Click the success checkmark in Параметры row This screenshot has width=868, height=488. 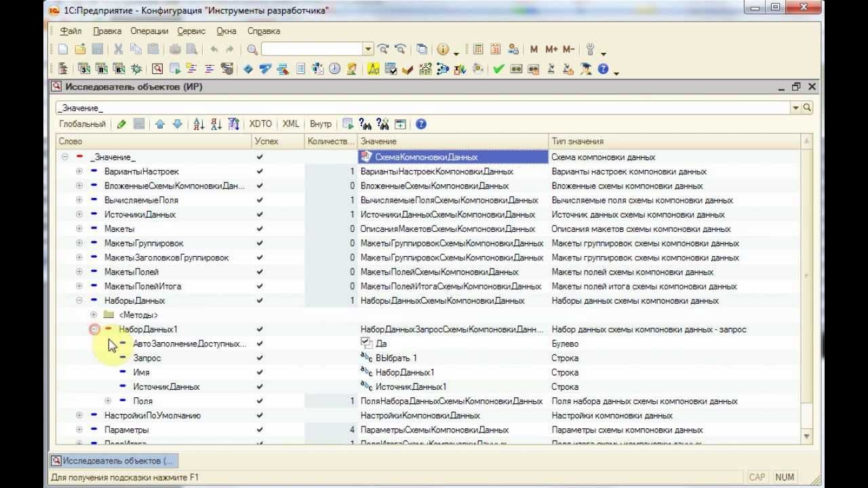click(x=260, y=430)
